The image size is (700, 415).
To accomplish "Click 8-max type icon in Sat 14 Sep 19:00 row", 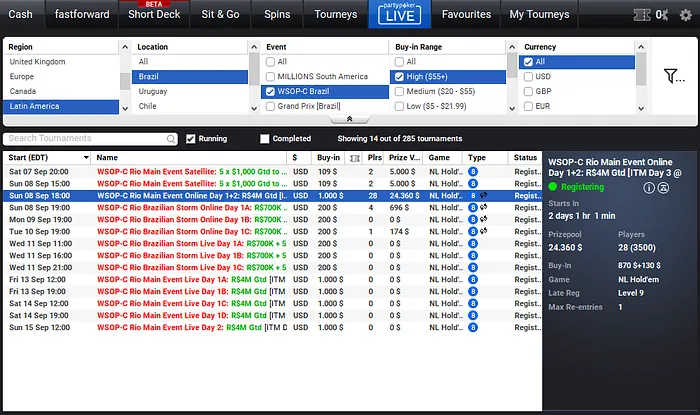I will click(473, 315).
